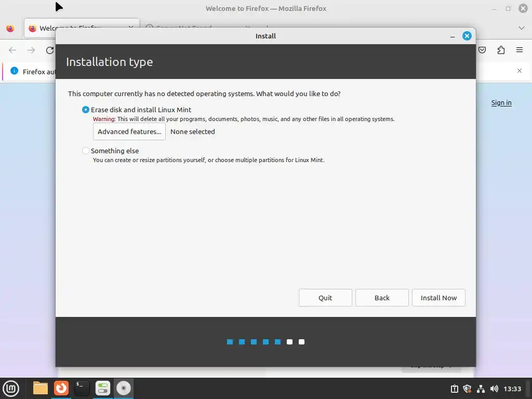Launch Firefox from the taskbar
Viewport: 532px width, 399px height.
click(61, 388)
